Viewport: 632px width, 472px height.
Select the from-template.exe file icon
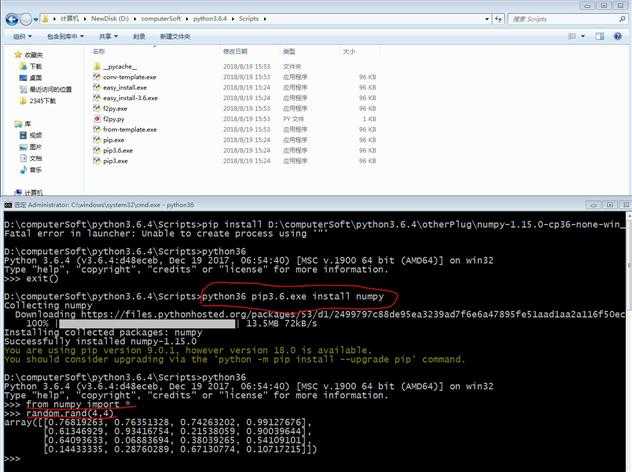pyautogui.click(x=97, y=129)
